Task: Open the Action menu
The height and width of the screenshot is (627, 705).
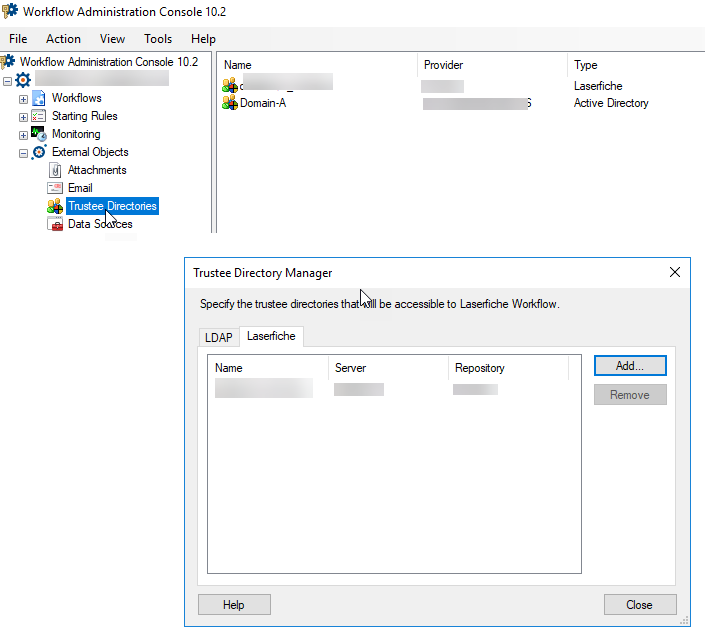Action: pyautogui.click(x=63, y=39)
